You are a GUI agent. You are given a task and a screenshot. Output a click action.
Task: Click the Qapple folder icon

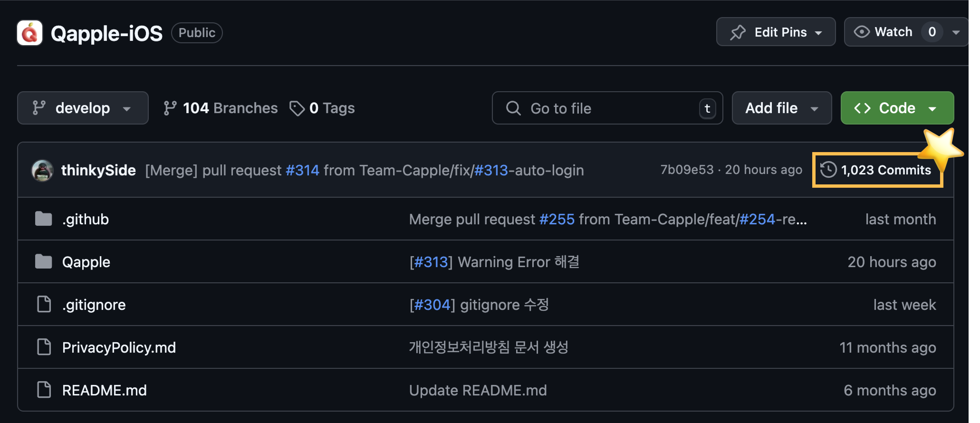coord(43,262)
